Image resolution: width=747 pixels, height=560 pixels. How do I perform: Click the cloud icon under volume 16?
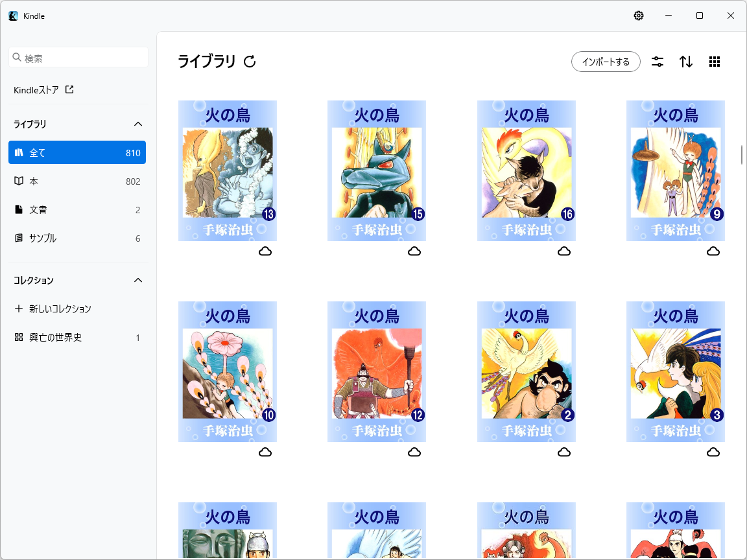click(564, 251)
